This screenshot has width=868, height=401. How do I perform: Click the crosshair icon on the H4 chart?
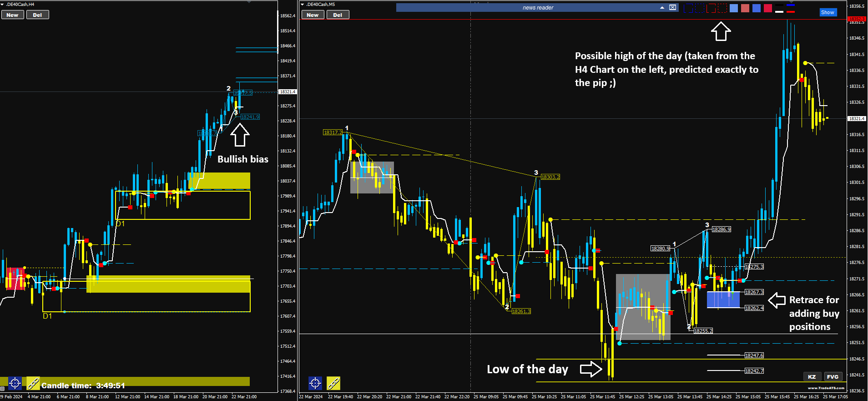[15, 383]
